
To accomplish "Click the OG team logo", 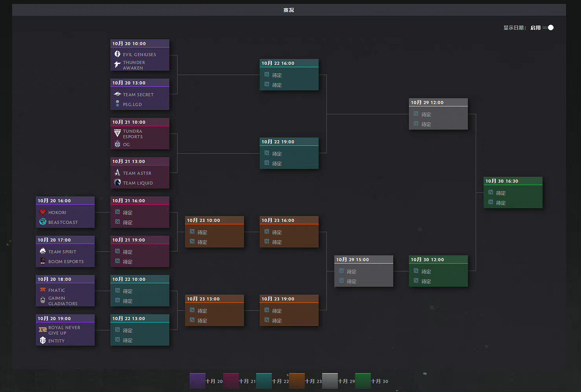I will coord(117,144).
